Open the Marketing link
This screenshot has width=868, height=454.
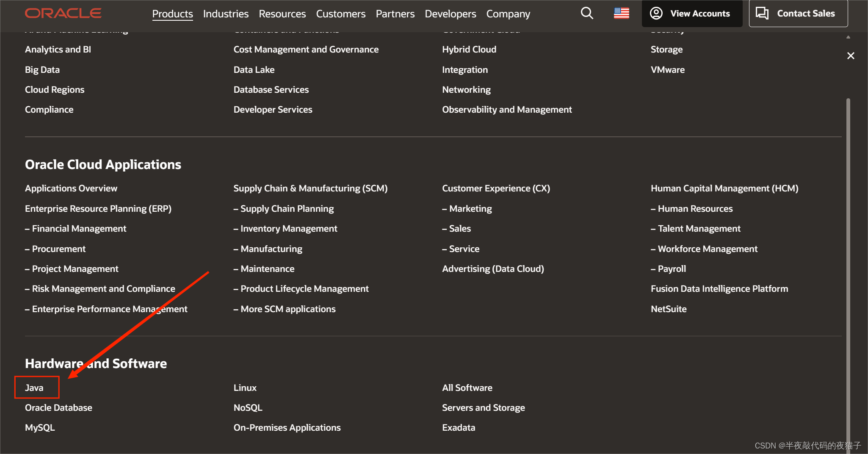coord(467,208)
